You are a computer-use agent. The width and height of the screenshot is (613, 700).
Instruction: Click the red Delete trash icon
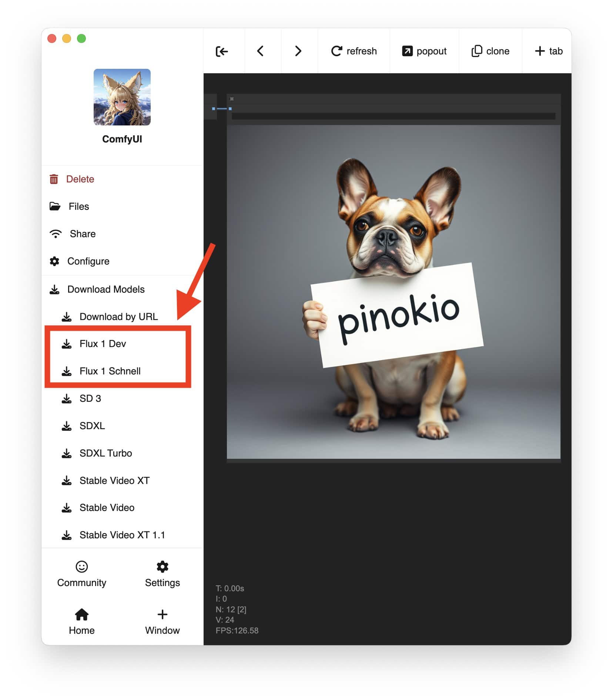tap(54, 179)
